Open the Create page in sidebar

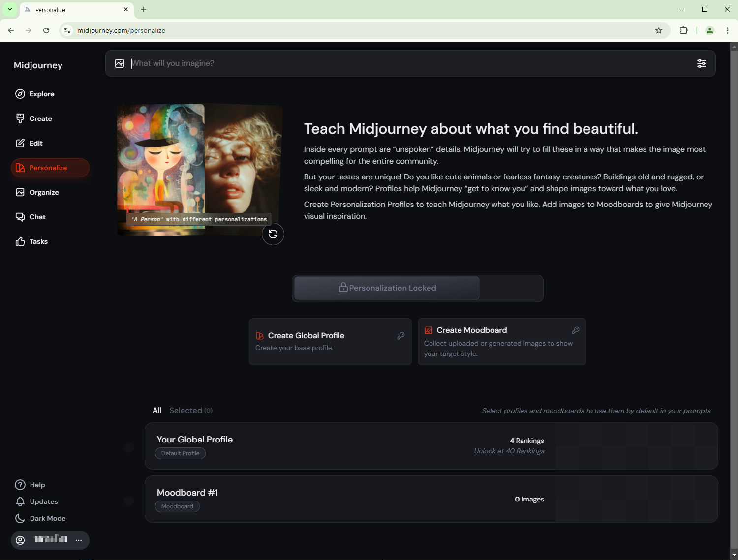pyautogui.click(x=34, y=118)
